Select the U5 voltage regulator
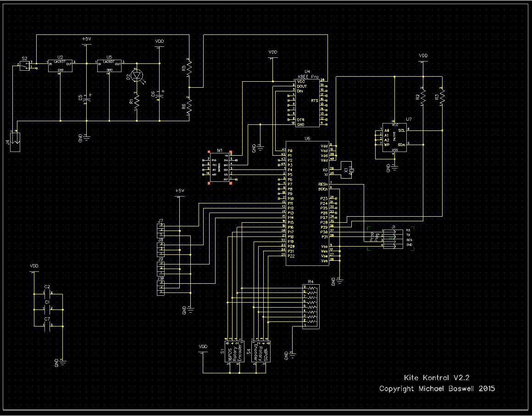 point(109,66)
